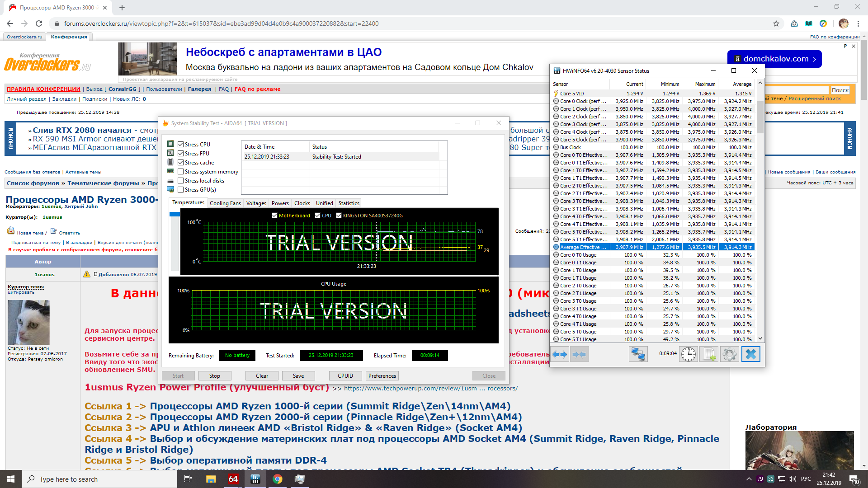This screenshot has height=488, width=868.
Task: Click HWiNFO expand columns arrows button
Action: [x=560, y=354]
